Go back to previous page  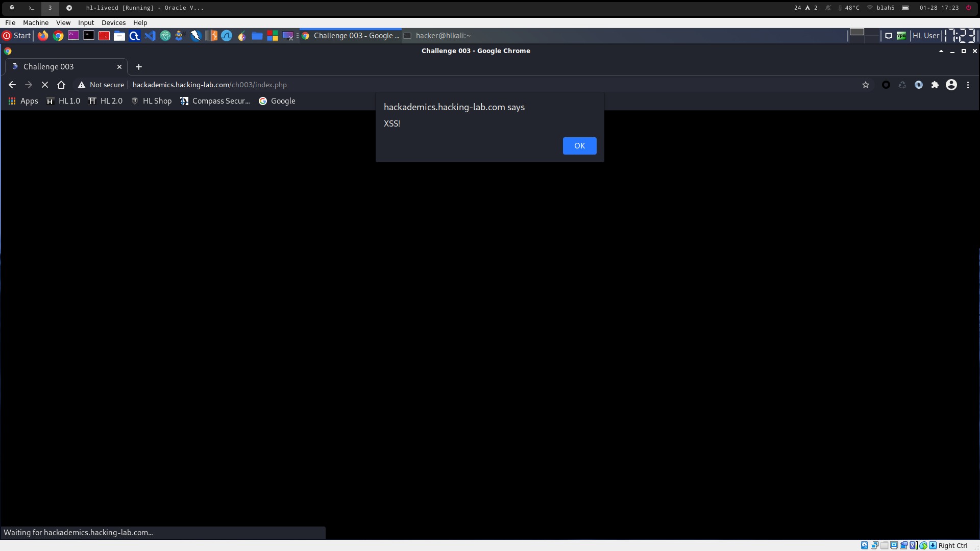[x=12, y=85]
